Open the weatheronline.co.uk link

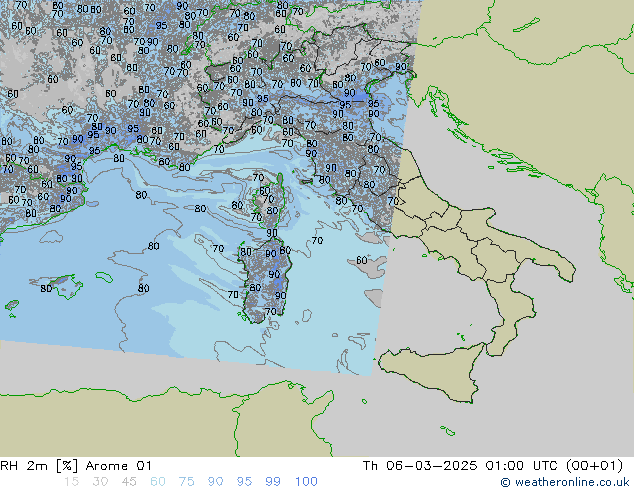(x=565, y=482)
